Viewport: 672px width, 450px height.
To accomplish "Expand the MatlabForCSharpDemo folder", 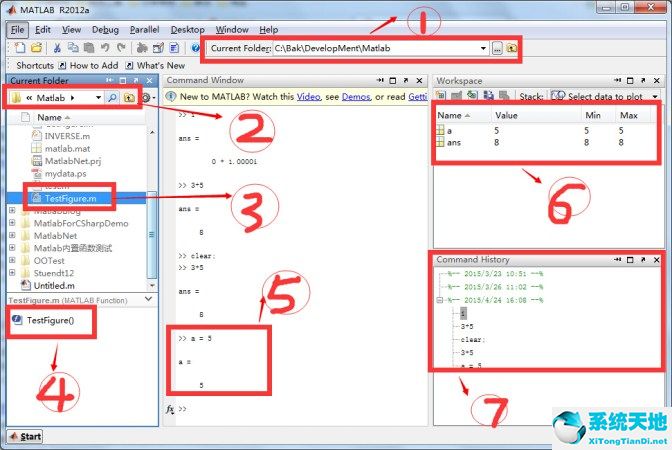I will click(12, 223).
